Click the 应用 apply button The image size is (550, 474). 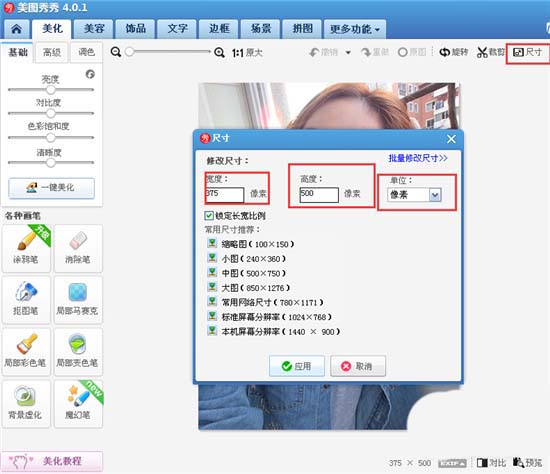click(x=297, y=366)
